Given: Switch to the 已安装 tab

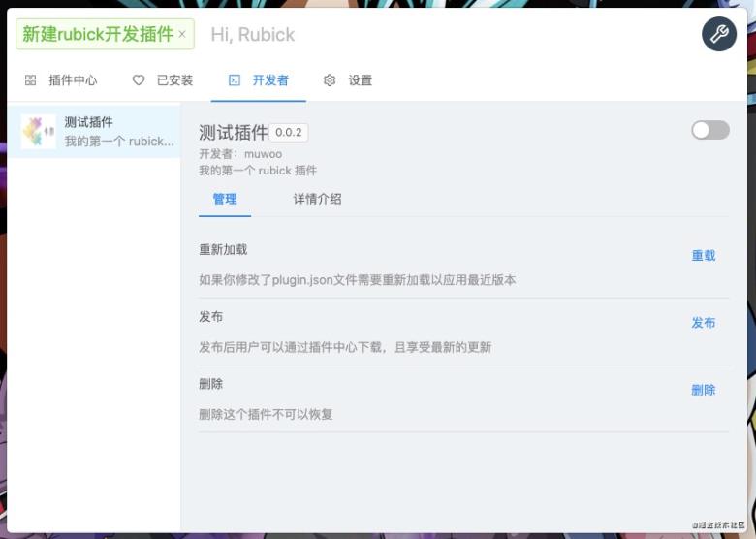Looking at the screenshot, I should (174, 80).
